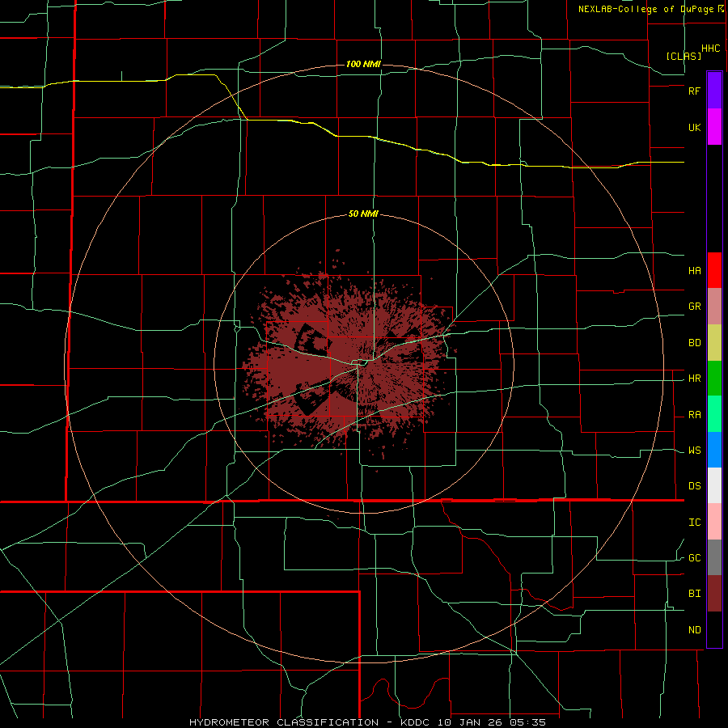This screenshot has height=728, width=728.
Task: Click the 'HHC' product label
Action: pos(711,49)
